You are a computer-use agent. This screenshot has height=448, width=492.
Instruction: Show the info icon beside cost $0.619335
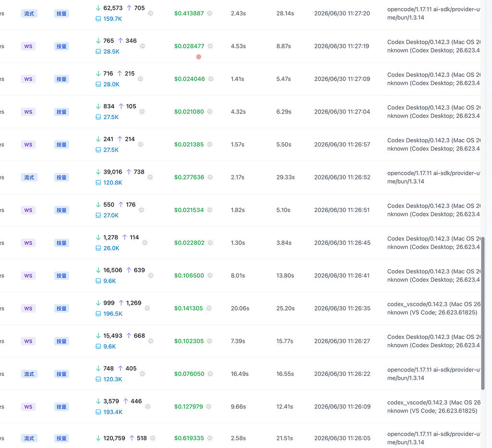coord(209,438)
